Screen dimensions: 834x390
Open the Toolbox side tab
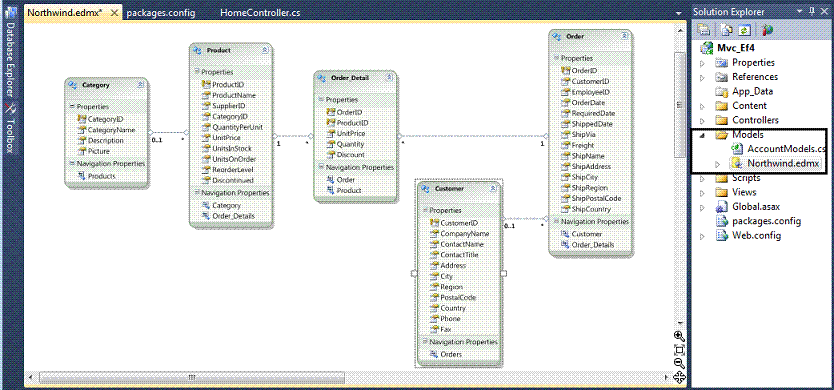[10, 129]
